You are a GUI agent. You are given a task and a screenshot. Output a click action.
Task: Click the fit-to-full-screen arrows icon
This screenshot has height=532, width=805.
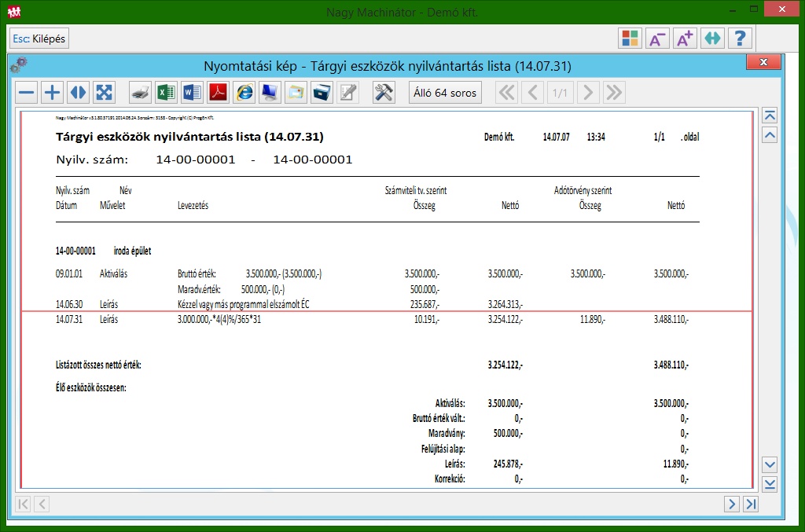click(104, 93)
